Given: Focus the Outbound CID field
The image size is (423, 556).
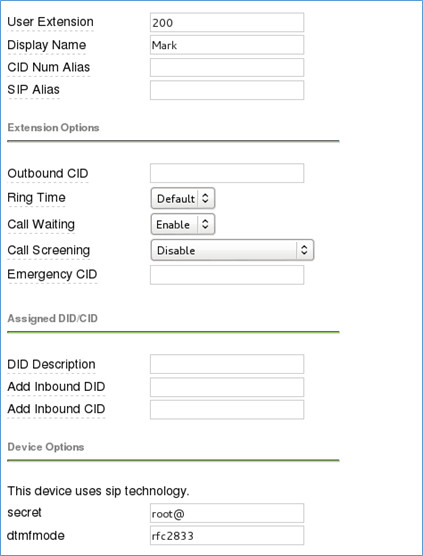Looking at the screenshot, I should 227,173.
